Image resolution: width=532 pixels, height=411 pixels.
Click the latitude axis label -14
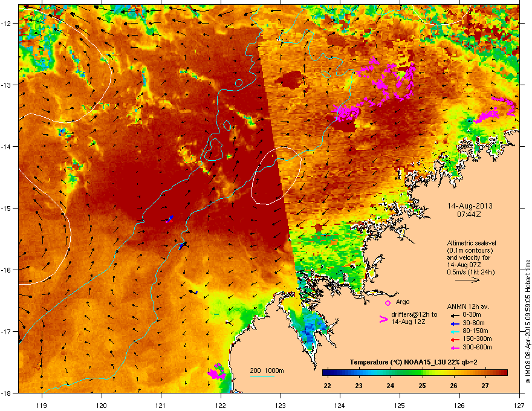[x=7, y=146]
